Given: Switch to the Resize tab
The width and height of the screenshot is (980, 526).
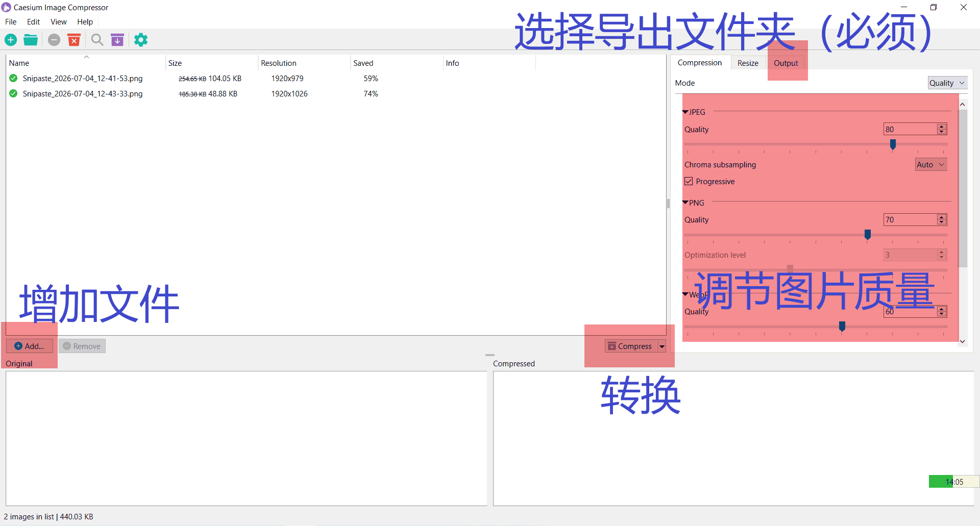Looking at the screenshot, I should [748, 63].
